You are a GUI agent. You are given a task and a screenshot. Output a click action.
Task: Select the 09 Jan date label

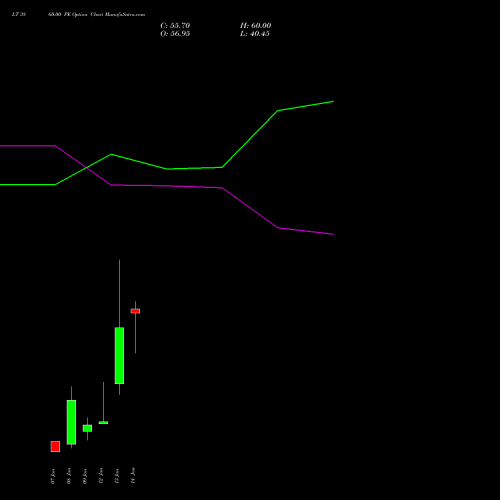click(85, 476)
